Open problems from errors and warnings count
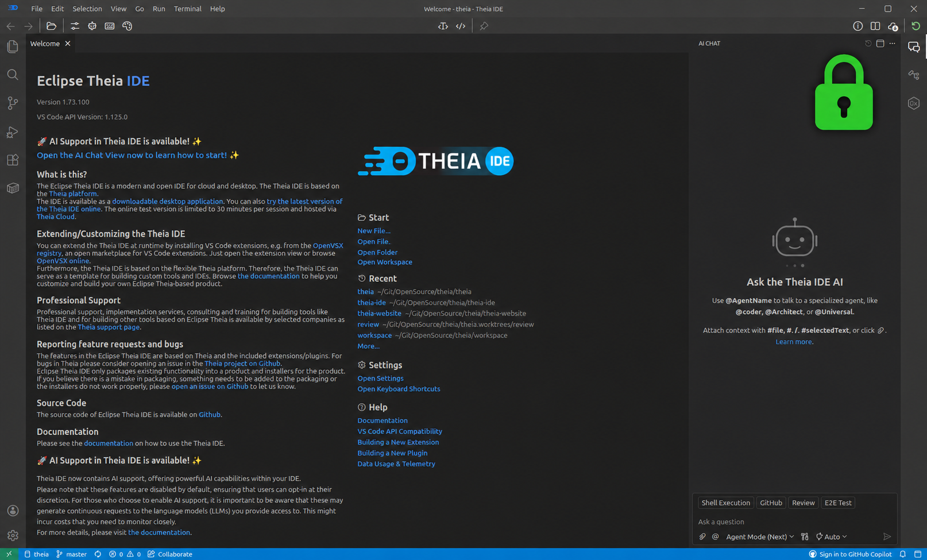This screenshot has height=560, width=927. 125,554
